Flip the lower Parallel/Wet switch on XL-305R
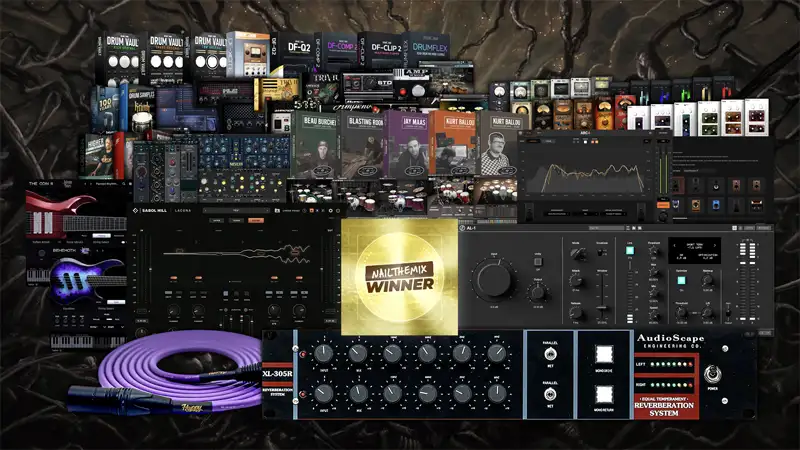 tap(550, 394)
